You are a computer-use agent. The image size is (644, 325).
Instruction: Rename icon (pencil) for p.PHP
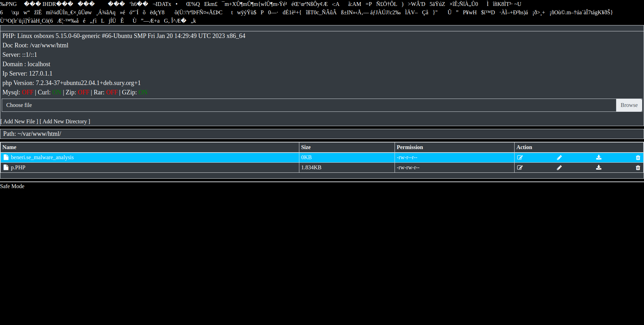[x=559, y=168]
